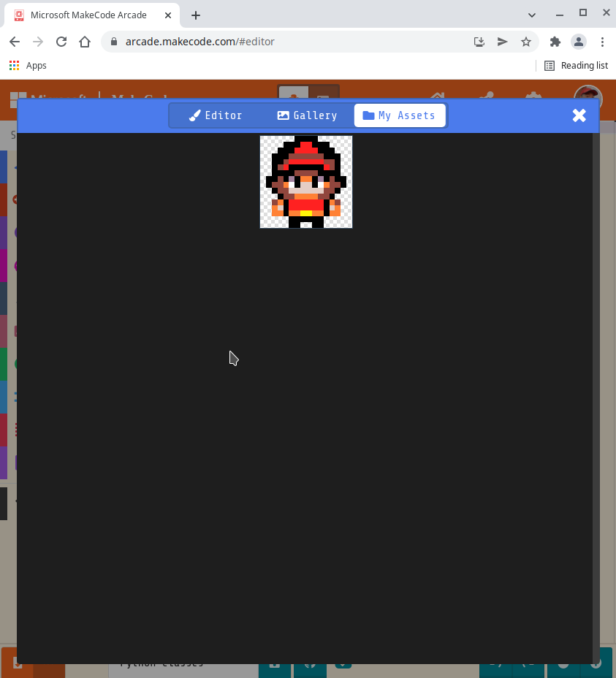Screen dimensions: 616x678
Task: Click the site security lock icon
Action: (x=113, y=42)
